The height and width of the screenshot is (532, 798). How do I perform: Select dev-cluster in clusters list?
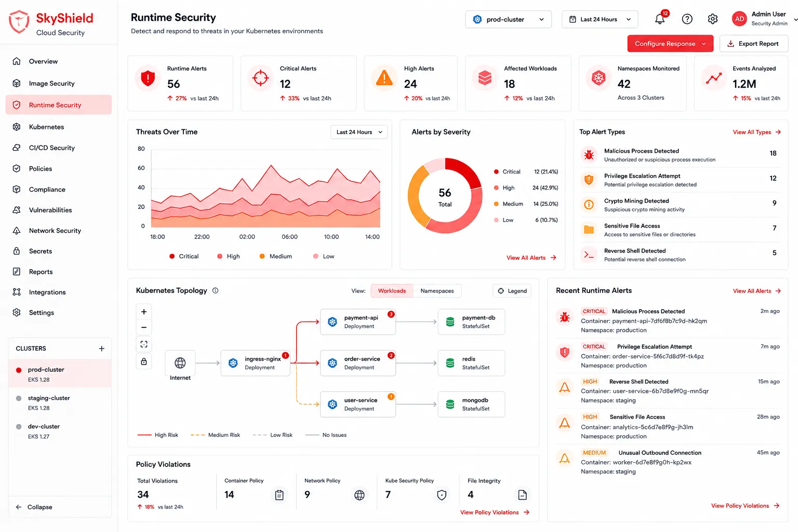tap(60, 431)
